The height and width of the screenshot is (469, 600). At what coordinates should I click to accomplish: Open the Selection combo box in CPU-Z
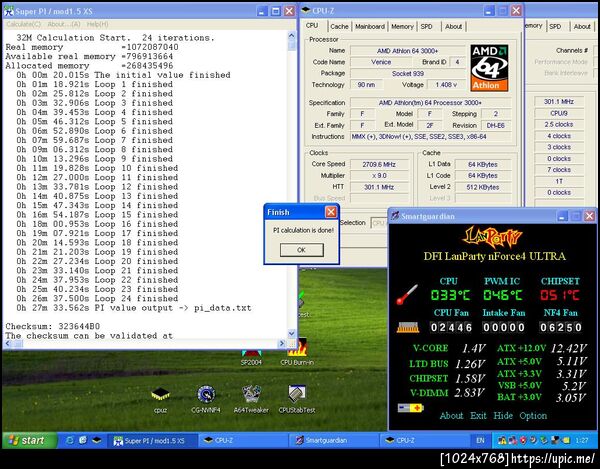tap(378, 223)
